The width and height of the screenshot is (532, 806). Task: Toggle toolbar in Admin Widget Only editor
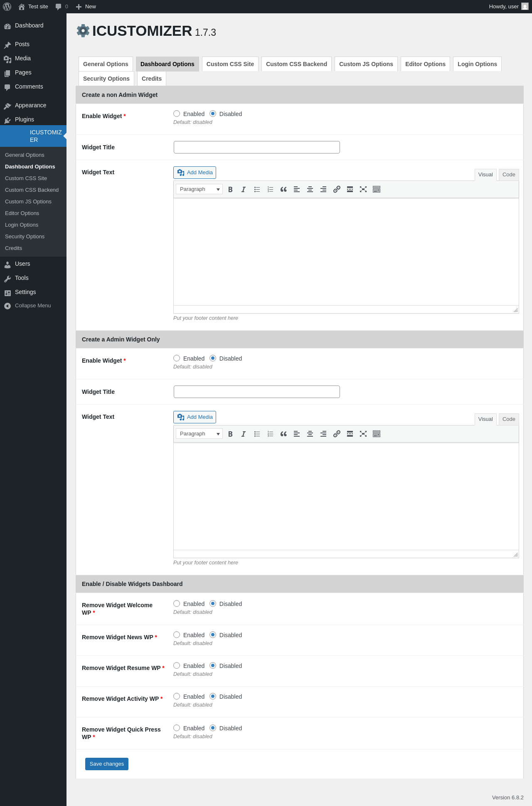pyautogui.click(x=377, y=434)
